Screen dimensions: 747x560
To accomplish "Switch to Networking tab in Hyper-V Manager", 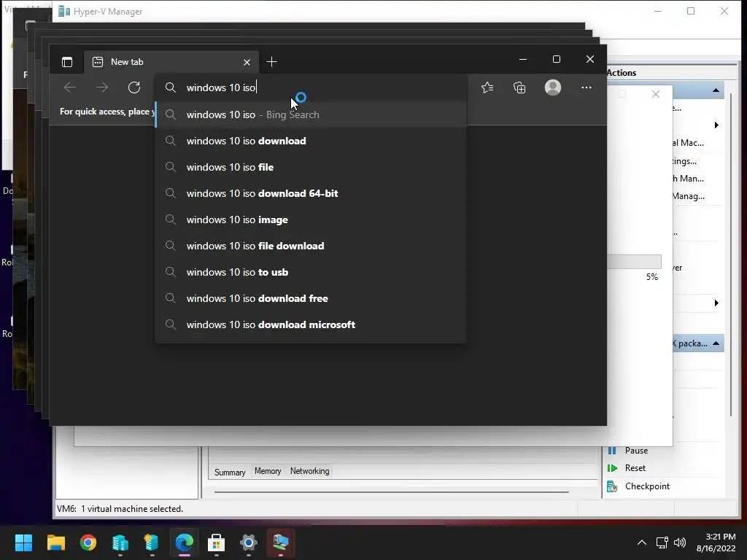I will point(309,471).
